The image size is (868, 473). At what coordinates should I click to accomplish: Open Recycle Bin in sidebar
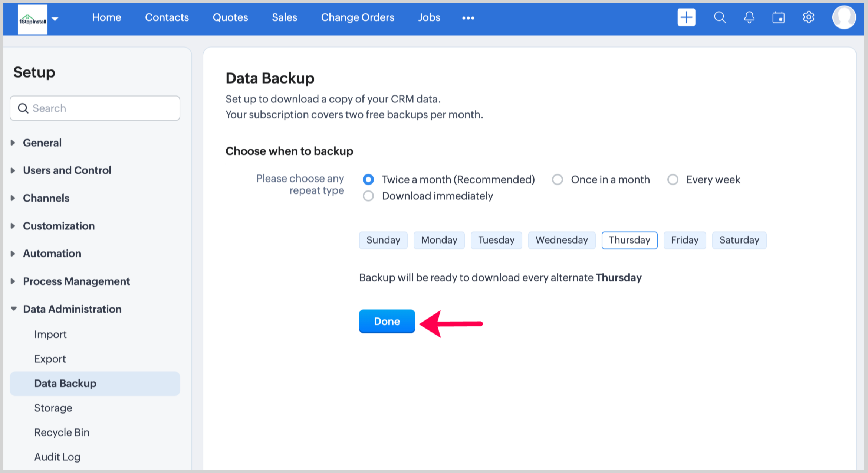click(62, 432)
